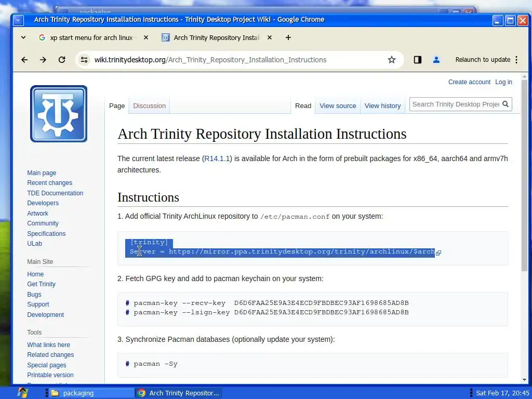Click the 'pacman -Sy' command text

(155, 364)
